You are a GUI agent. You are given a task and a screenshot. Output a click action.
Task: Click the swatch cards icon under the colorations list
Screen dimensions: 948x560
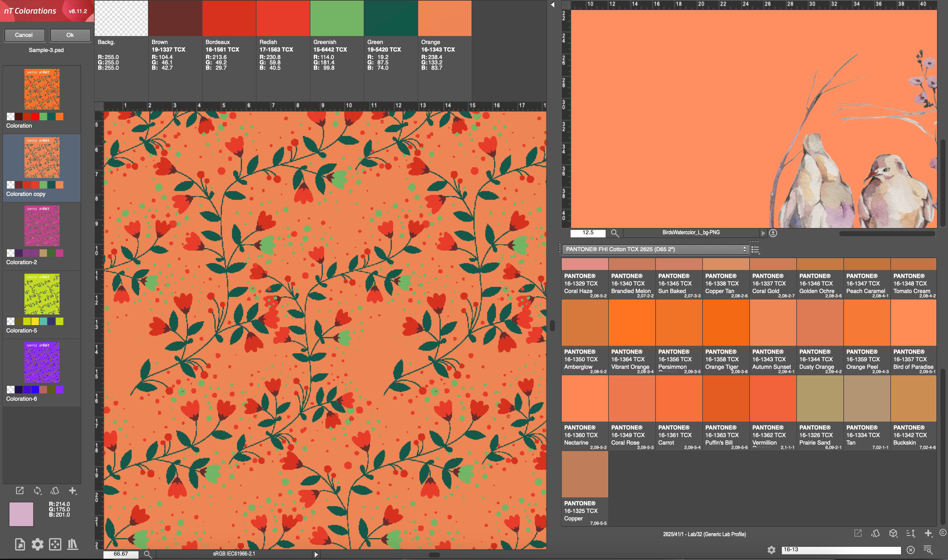pyautogui.click(x=55, y=490)
